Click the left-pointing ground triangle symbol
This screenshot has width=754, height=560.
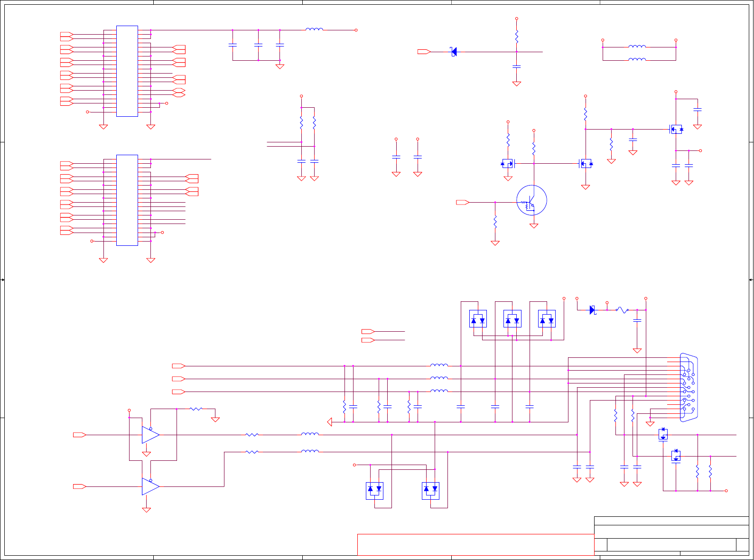[x=330, y=422]
